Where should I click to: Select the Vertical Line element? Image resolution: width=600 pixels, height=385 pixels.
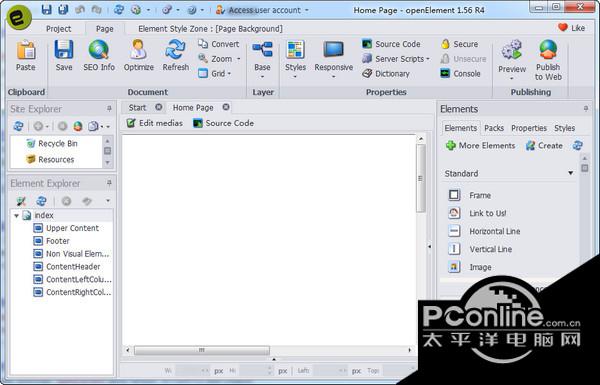(x=480, y=250)
